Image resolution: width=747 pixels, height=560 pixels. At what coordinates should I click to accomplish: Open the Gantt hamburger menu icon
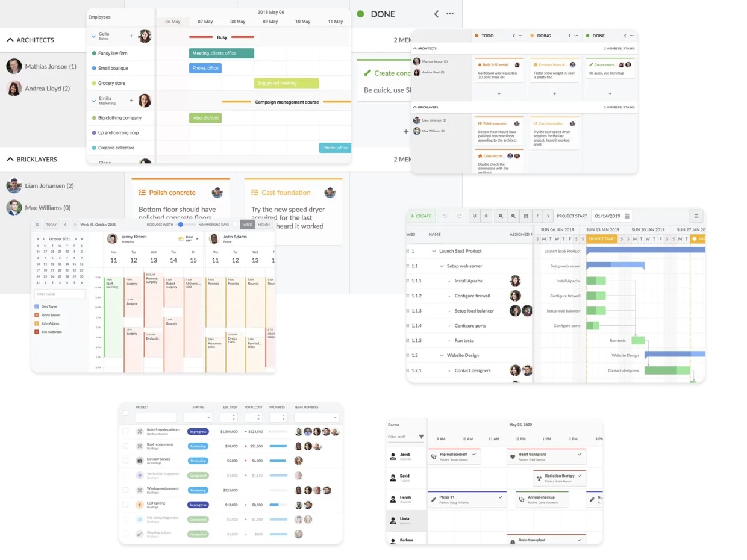point(696,216)
